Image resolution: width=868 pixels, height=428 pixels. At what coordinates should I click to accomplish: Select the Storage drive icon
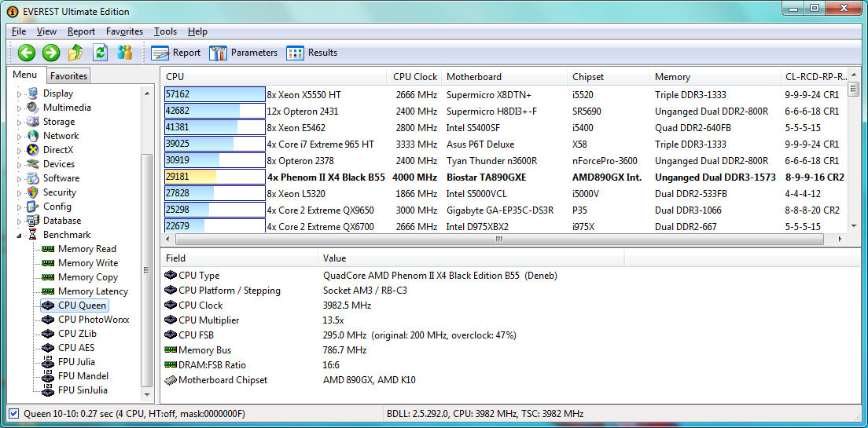[x=33, y=122]
